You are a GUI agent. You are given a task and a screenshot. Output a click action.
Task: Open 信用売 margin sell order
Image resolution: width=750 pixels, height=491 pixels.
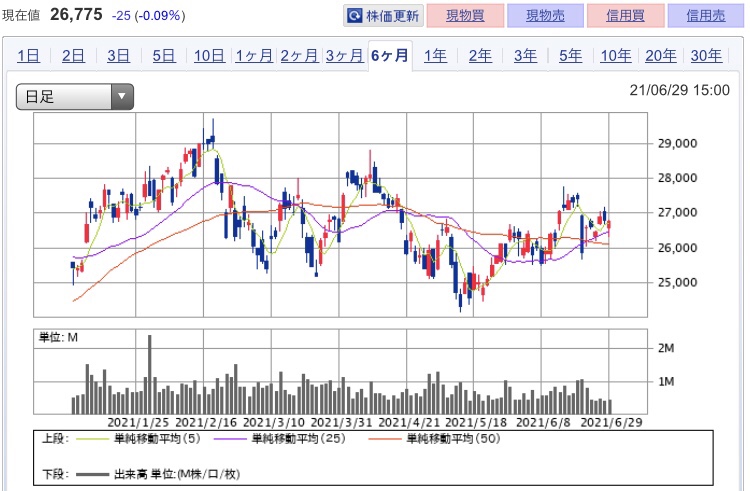[x=706, y=16]
